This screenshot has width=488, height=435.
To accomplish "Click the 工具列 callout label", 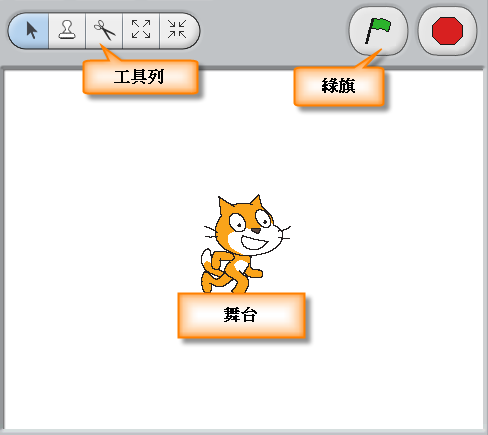I will click(140, 77).
